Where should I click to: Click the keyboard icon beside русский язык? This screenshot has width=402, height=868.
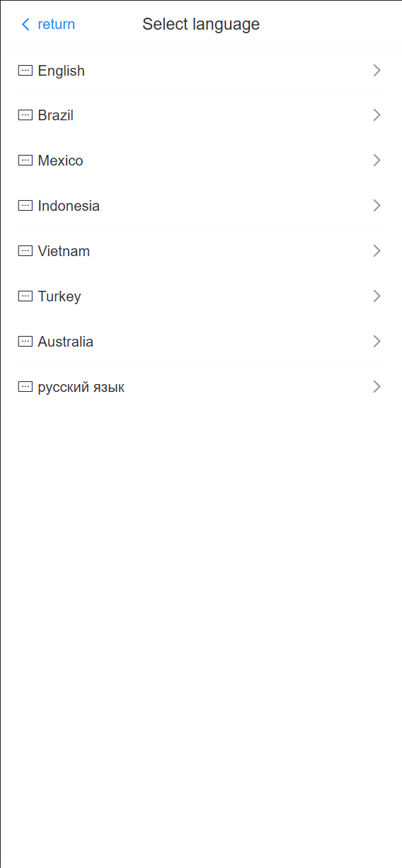[x=25, y=387]
